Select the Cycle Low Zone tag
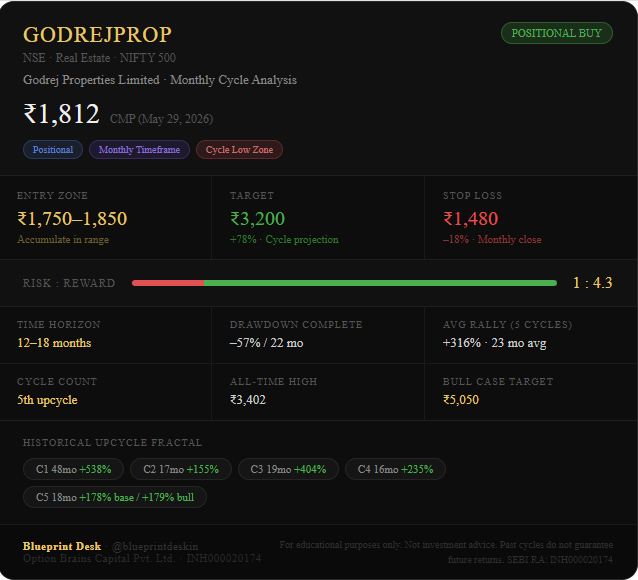 coord(239,149)
